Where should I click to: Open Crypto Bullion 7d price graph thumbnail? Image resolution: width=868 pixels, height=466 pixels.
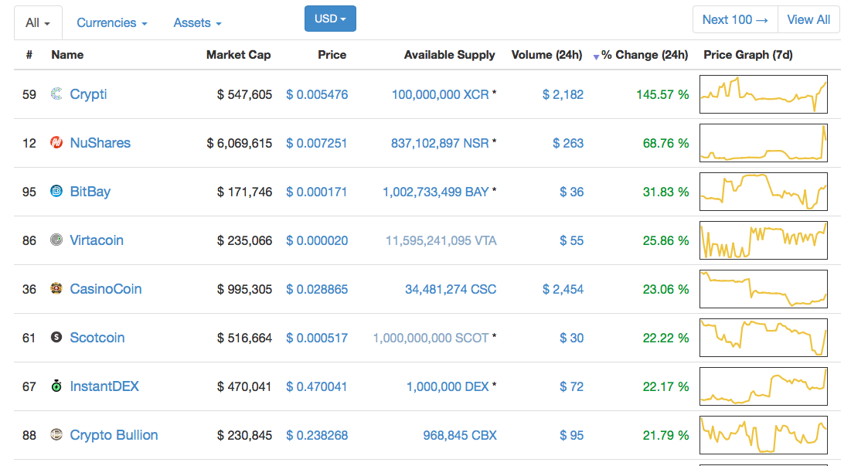764,435
